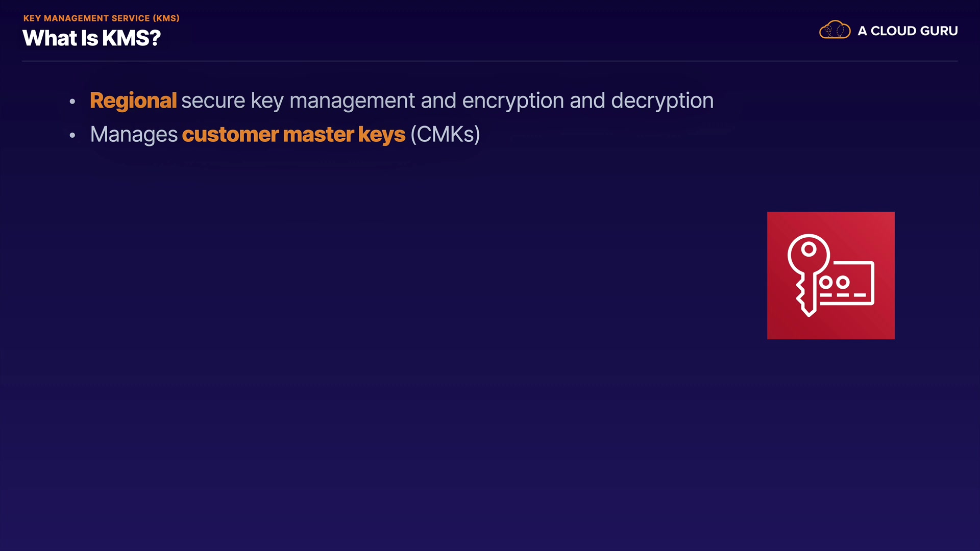Click the word decryption in first bullet
This screenshot has height=551, width=980.
click(x=662, y=101)
